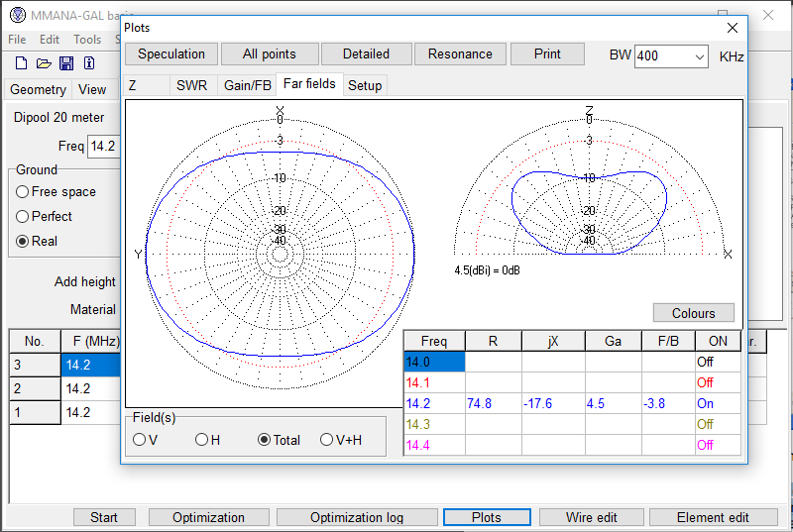The width and height of the screenshot is (793, 532).
Task: Open the Gain/FB tab
Action: tap(247, 85)
